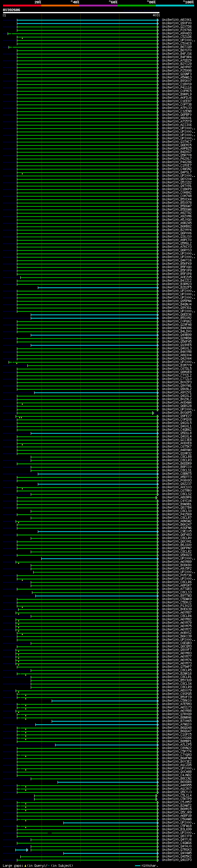Viewport: 197px width, 868px height.
Task: Click the hit label UniRef100_A8IVK1
Action: pos(176,20)
